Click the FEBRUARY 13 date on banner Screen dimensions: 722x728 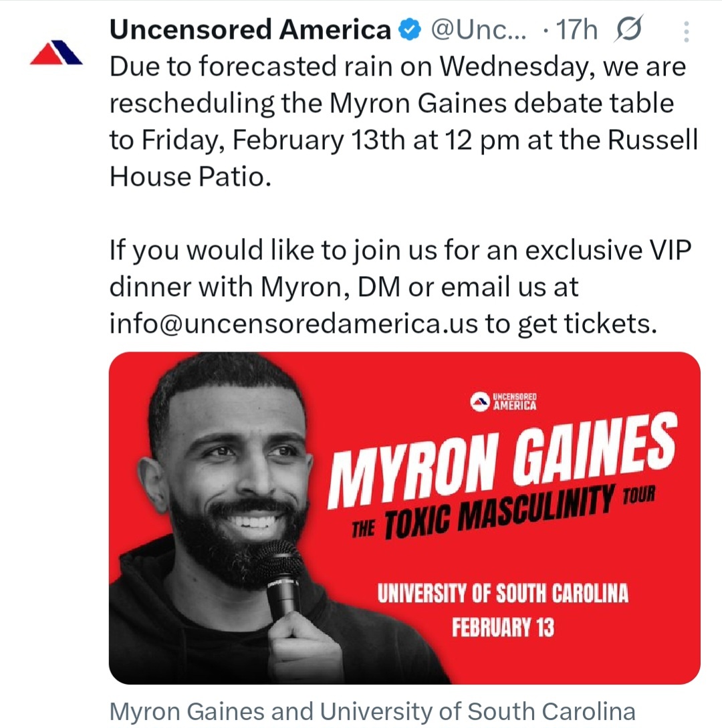point(503,628)
